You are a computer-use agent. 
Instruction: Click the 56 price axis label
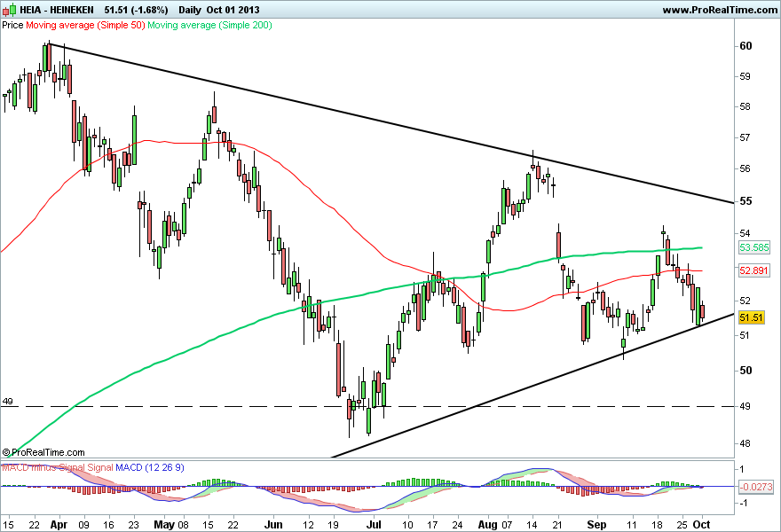[745, 168]
